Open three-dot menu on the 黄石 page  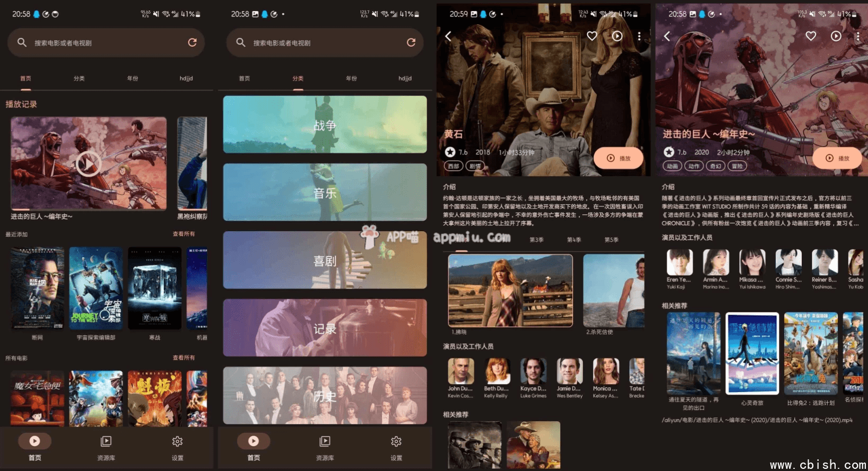[639, 36]
